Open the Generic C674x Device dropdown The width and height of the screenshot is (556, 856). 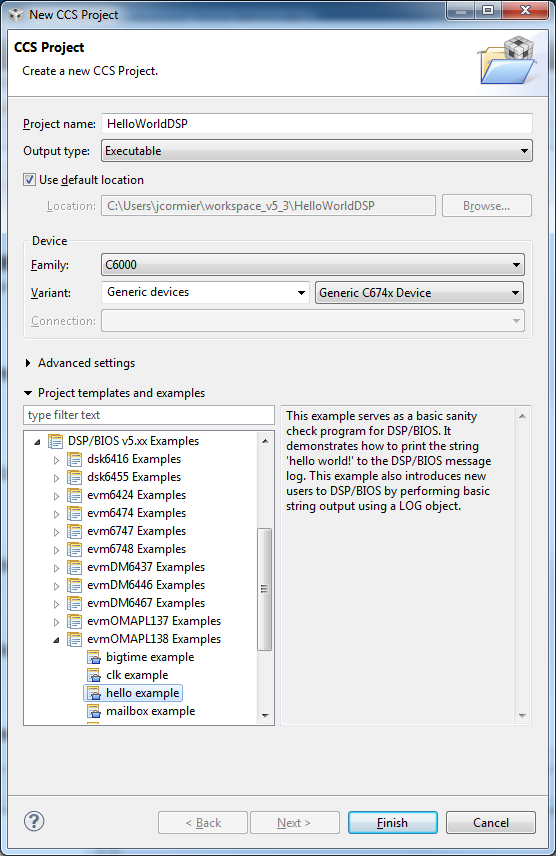tap(419, 293)
